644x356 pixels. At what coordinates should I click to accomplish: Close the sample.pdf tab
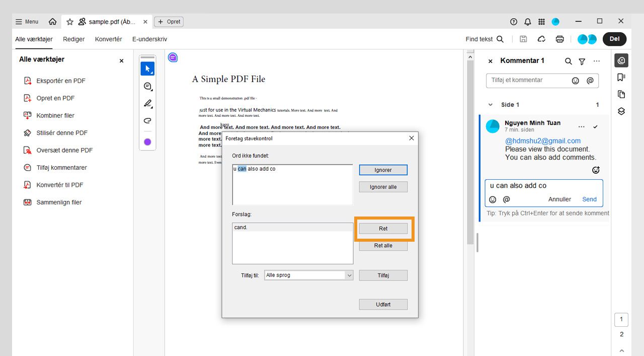click(145, 22)
